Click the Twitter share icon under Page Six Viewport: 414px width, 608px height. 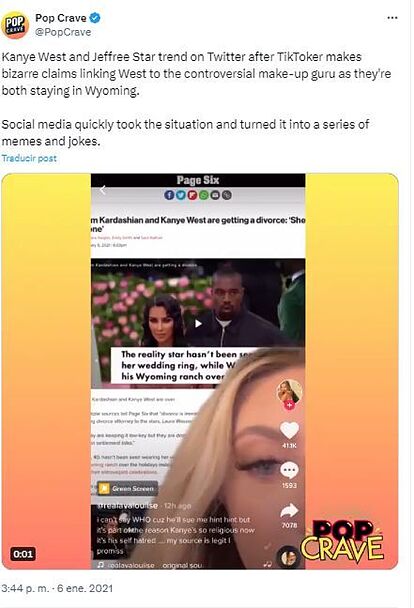coord(181,195)
